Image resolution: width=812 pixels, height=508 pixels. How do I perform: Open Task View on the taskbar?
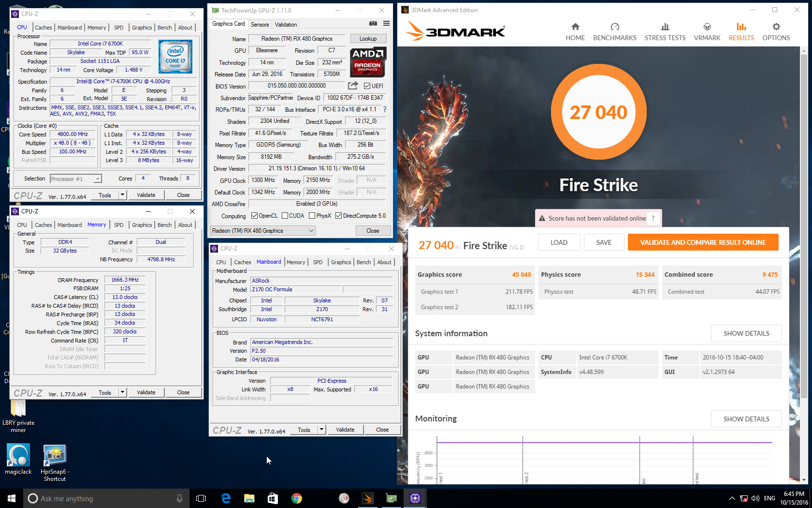point(201,498)
